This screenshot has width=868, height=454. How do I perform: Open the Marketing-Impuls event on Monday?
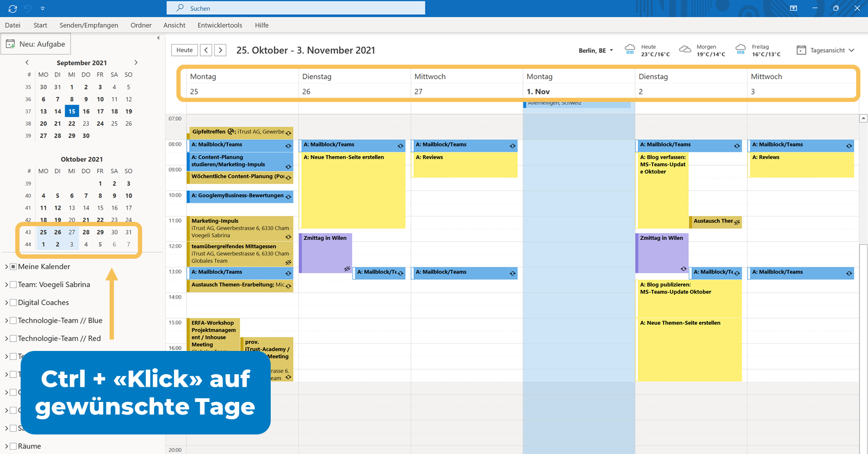coord(240,228)
